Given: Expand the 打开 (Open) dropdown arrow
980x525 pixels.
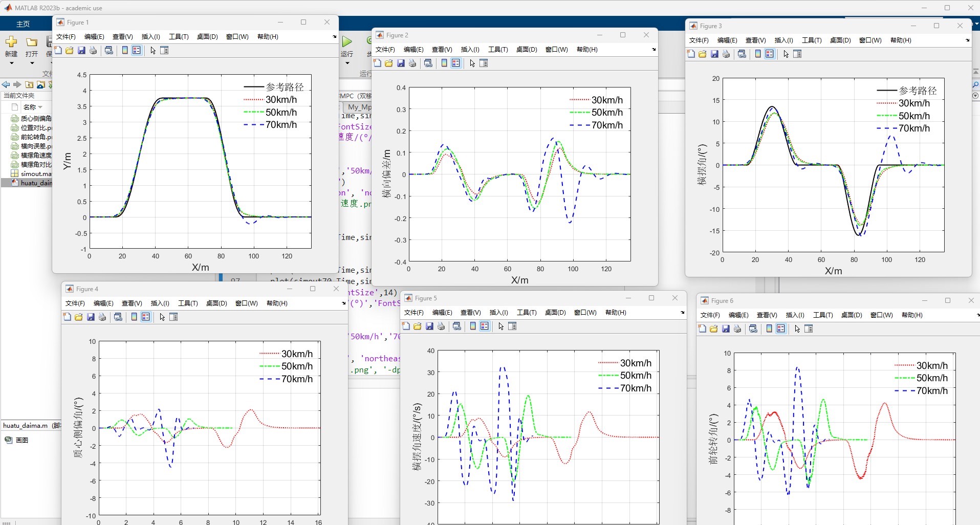Looking at the screenshot, I should tap(32, 63).
